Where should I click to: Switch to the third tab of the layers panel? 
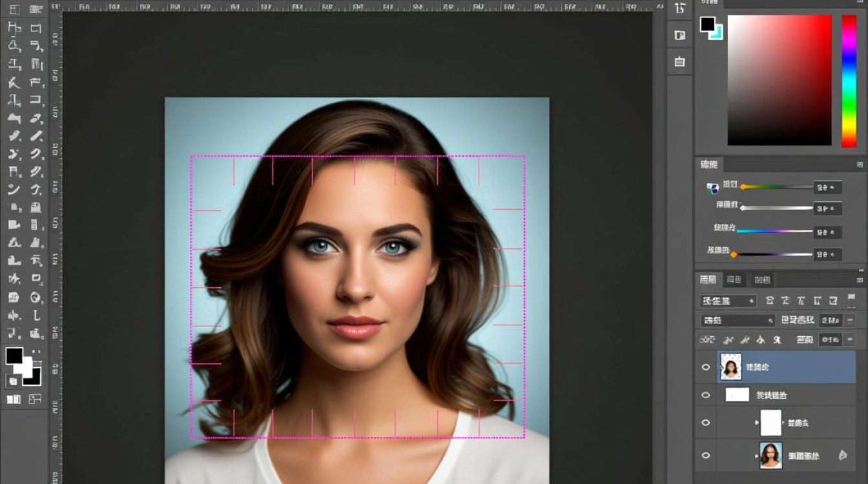click(x=762, y=279)
